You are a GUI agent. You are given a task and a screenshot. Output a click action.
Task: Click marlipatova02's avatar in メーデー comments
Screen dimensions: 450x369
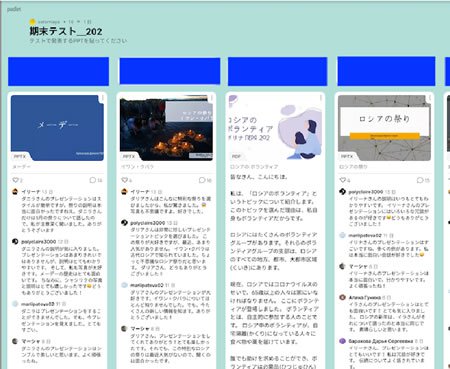tap(15, 304)
